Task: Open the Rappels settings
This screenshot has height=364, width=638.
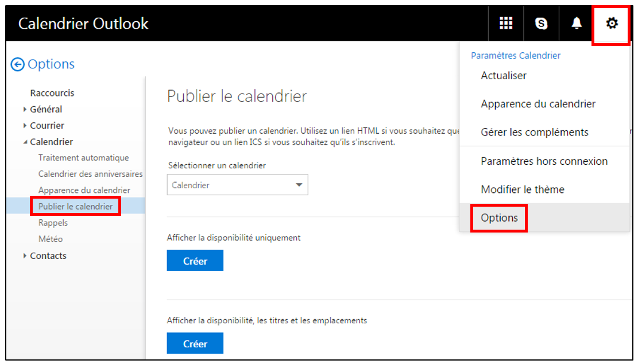Action: (x=53, y=222)
